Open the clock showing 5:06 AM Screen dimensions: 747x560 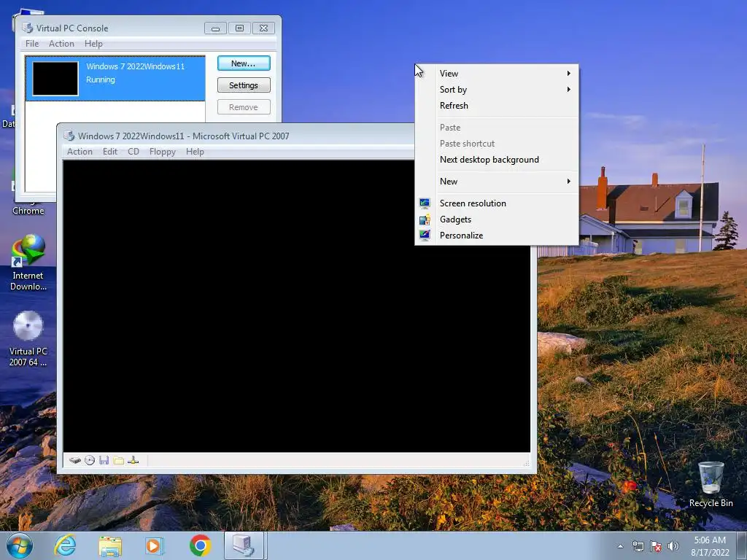pos(710,546)
